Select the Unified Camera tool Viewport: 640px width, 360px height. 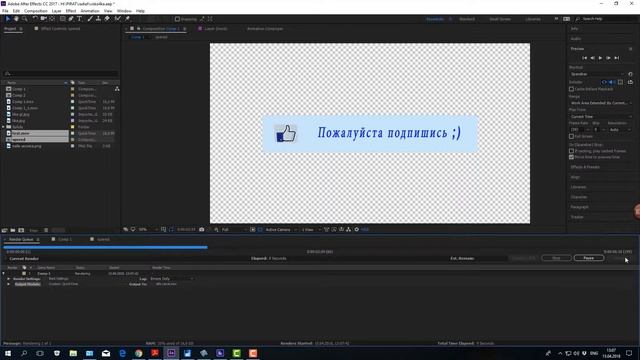click(x=43, y=19)
